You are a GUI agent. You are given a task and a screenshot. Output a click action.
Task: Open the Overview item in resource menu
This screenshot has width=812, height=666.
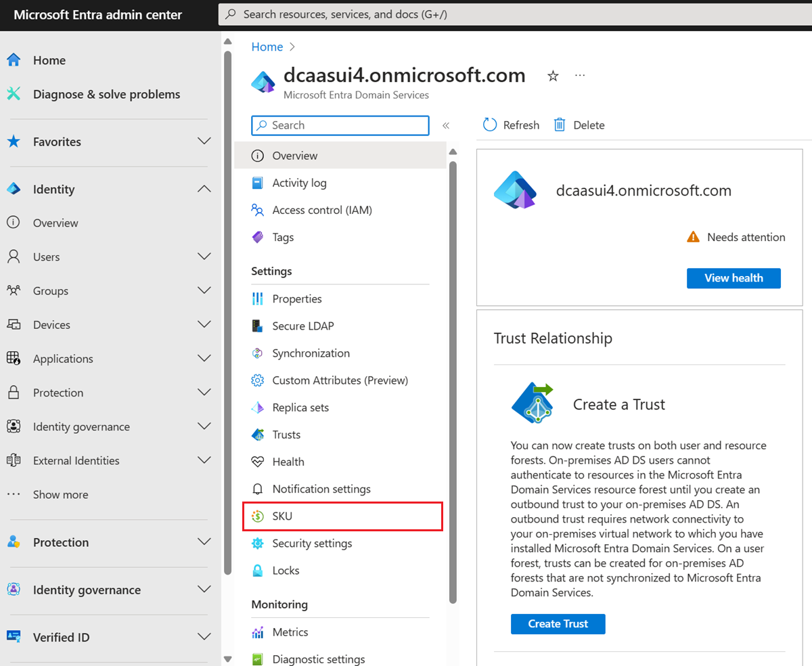(x=340, y=156)
